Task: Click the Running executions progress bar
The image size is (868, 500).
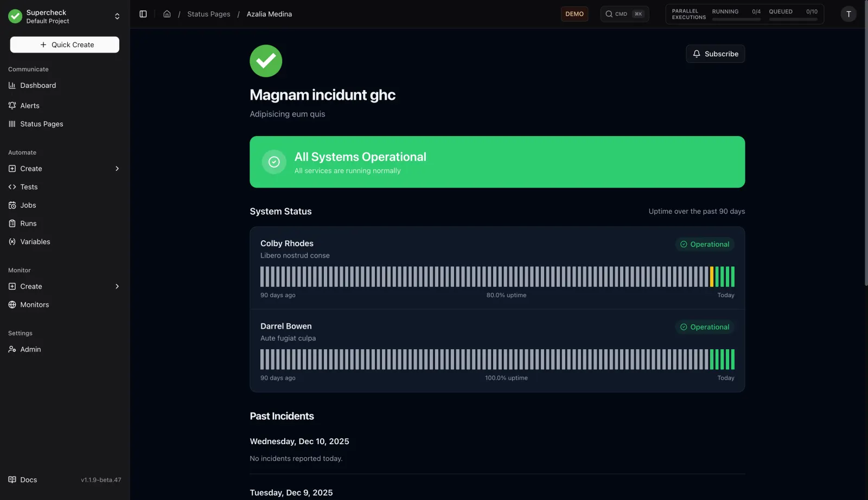Action: pyautogui.click(x=736, y=20)
